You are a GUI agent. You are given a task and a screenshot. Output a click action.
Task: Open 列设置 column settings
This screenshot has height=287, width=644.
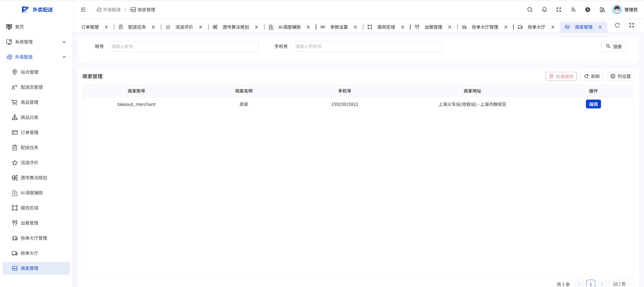[x=620, y=76]
